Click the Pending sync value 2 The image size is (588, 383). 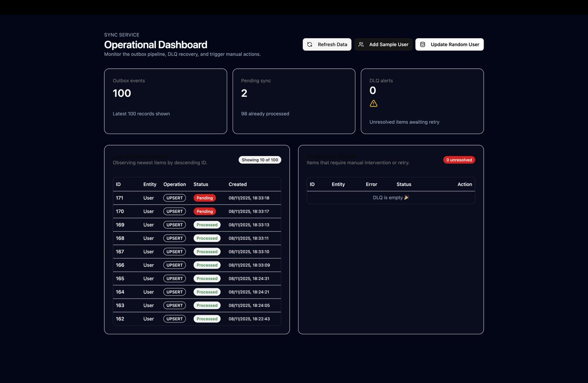pos(244,93)
